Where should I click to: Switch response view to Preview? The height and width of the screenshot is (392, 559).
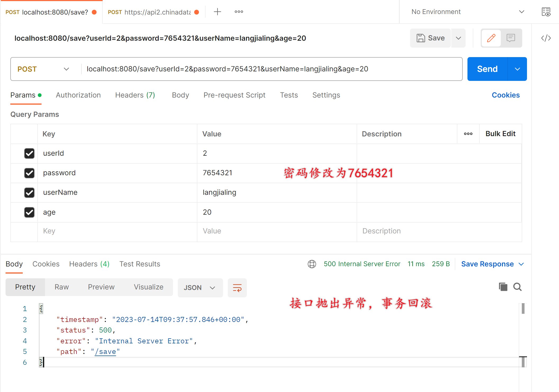tap(101, 287)
